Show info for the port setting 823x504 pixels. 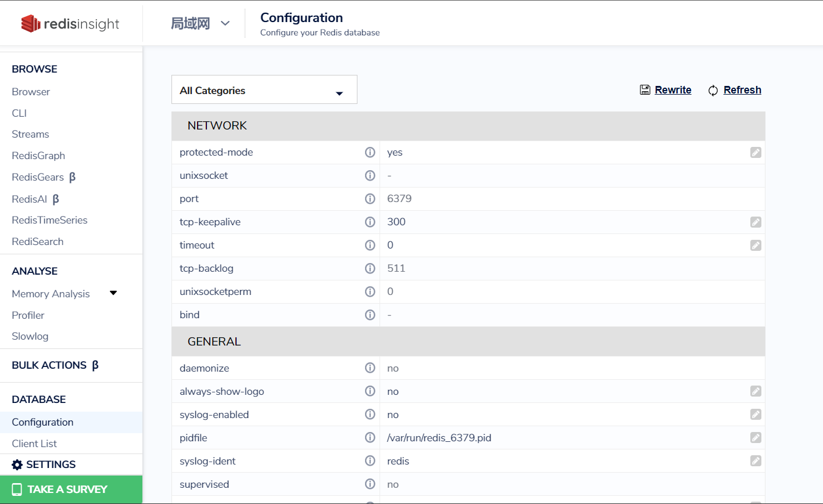click(x=370, y=199)
